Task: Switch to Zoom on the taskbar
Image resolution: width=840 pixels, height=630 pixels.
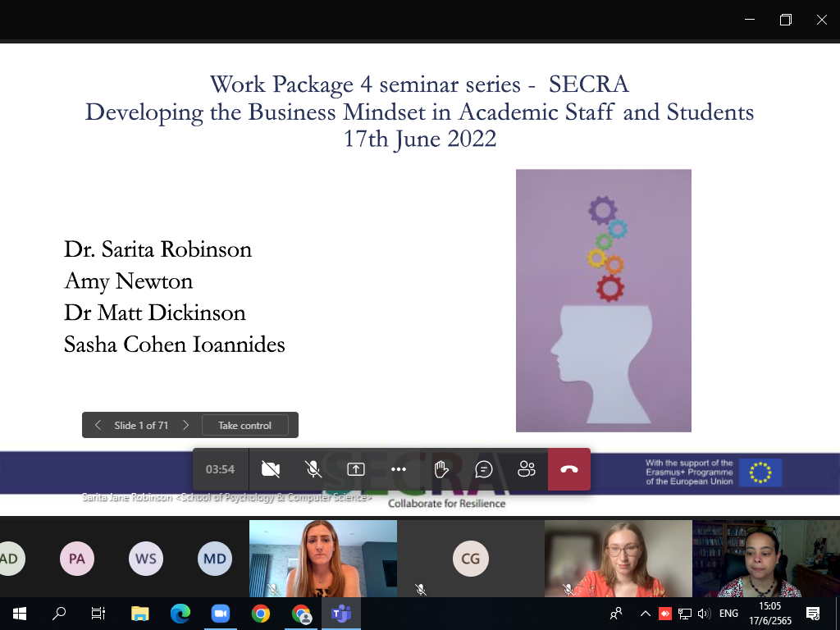Action: pyautogui.click(x=220, y=614)
